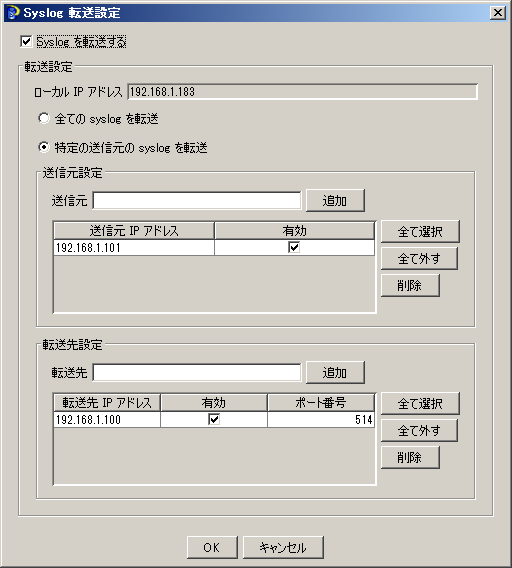Click the OK button
The width and height of the screenshot is (512, 568).
click(x=212, y=547)
